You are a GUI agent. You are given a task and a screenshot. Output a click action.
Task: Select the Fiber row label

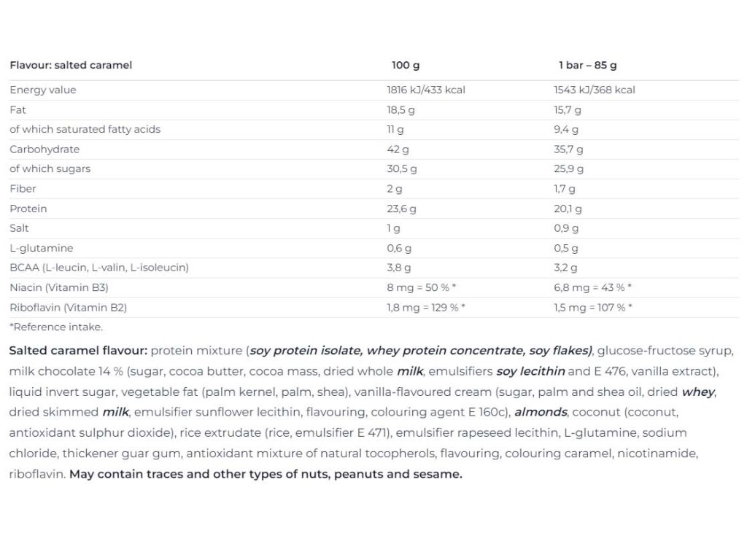pyautogui.click(x=23, y=189)
